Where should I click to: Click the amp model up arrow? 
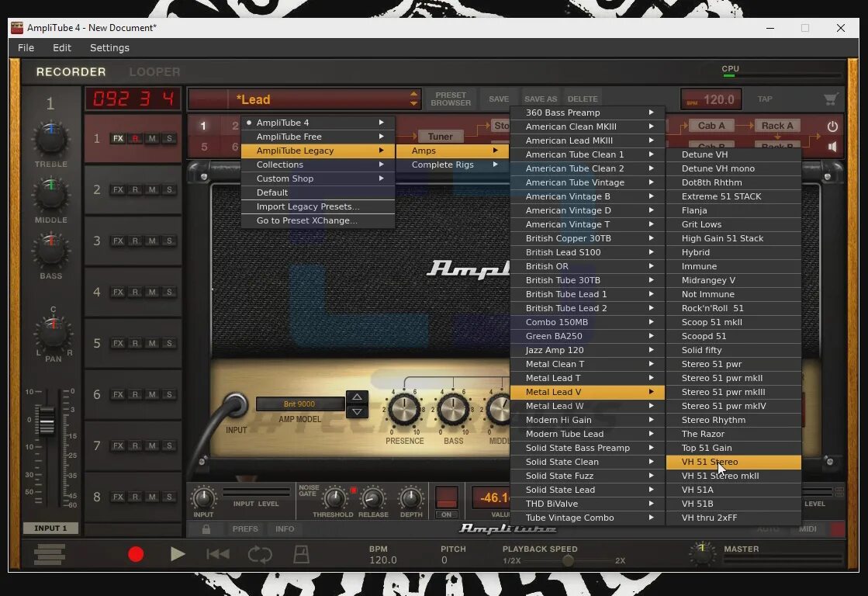[357, 397]
